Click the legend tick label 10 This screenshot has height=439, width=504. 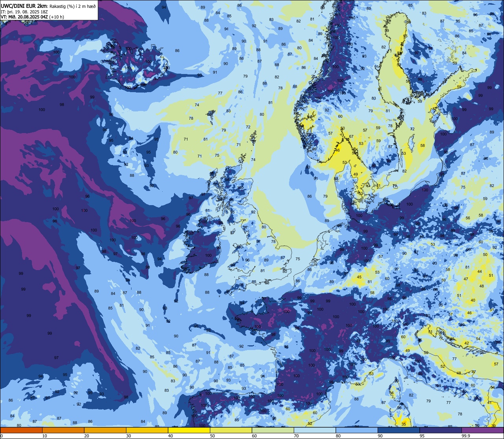[x=44, y=436]
